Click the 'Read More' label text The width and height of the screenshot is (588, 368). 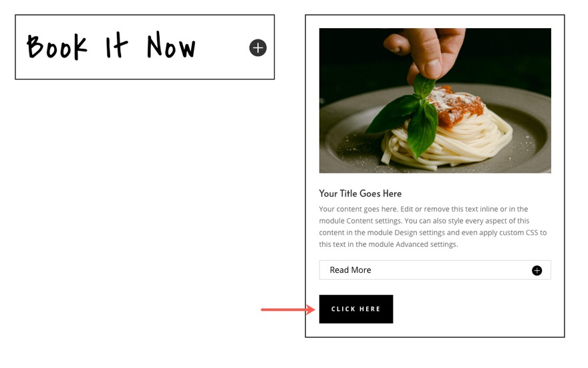350,270
